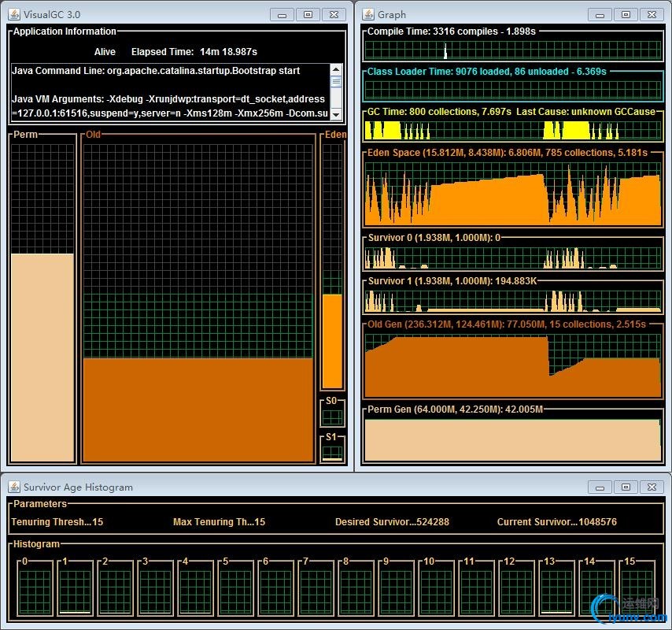The height and width of the screenshot is (630, 672).
Task: Close the Graph window
Action: (652, 14)
